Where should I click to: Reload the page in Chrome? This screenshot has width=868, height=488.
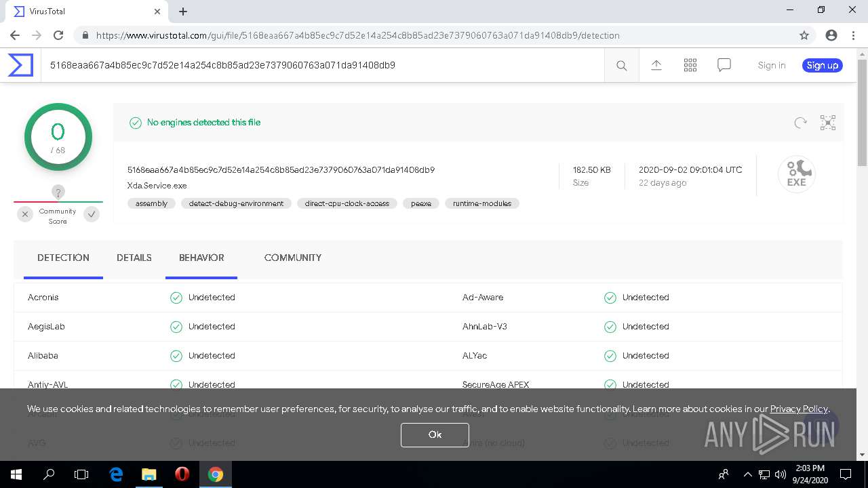pos(58,35)
